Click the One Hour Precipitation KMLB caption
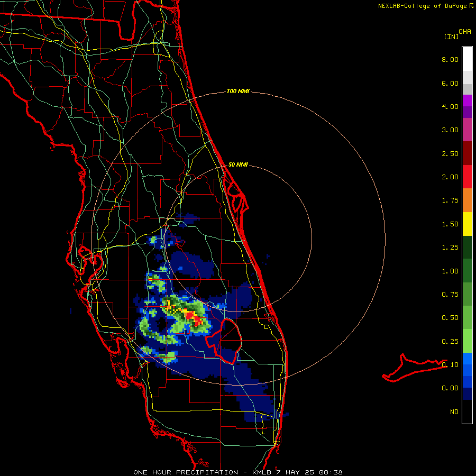Viewport: 476px width, 476px height. (x=238, y=472)
